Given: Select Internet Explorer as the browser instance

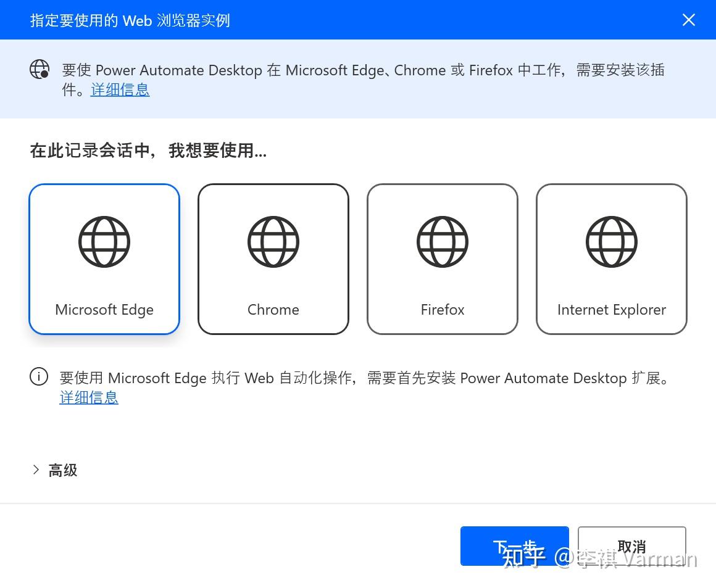Looking at the screenshot, I should coord(611,259).
